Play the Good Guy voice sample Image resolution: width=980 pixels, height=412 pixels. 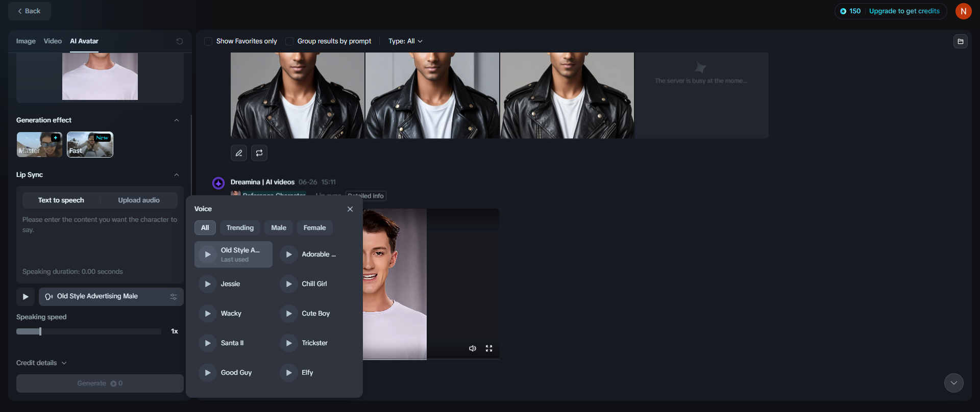tap(208, 373)
